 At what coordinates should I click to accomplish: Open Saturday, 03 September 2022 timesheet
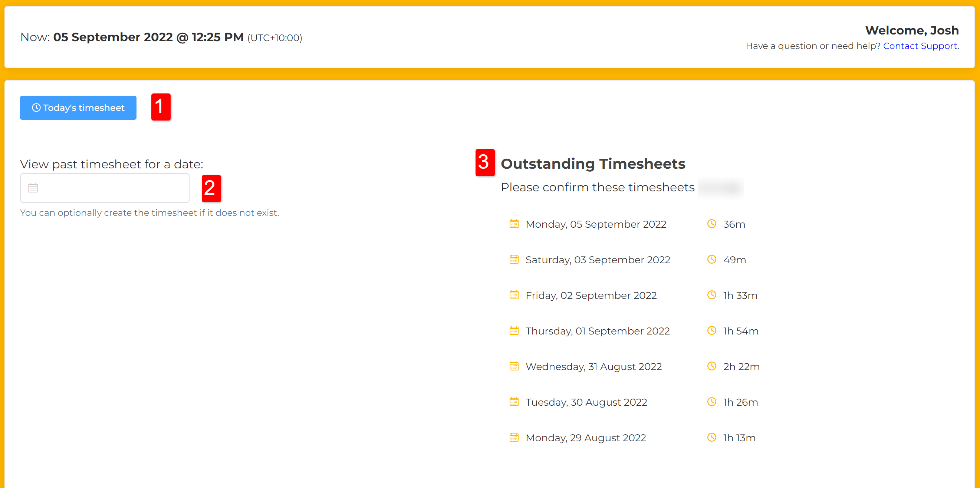pos(598,260)
